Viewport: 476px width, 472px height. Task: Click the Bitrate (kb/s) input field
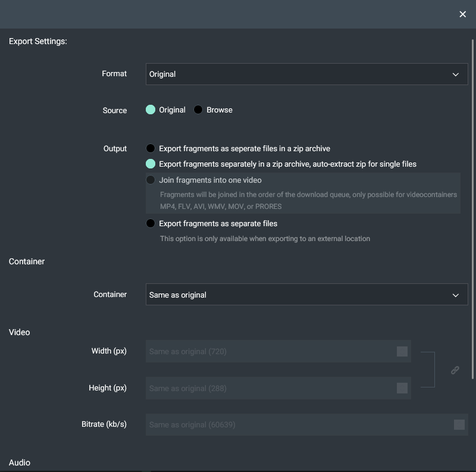point(306,424)
